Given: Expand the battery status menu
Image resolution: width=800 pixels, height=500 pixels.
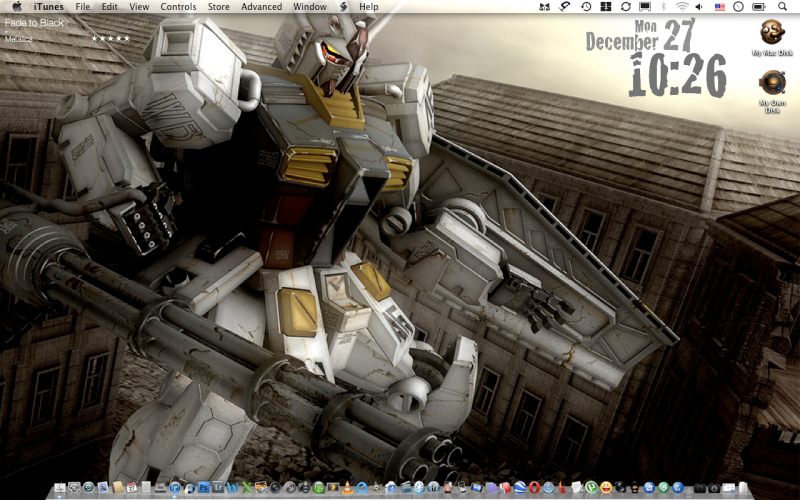Looking at the screenshot, I should pos(758,6).
